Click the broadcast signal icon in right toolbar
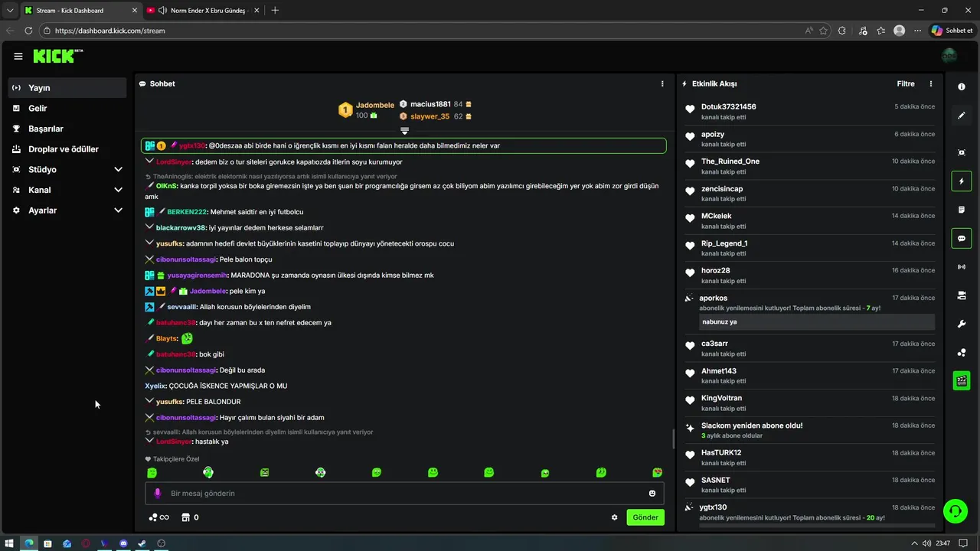The width and height of the screenshot is (980, 551). 962,267
